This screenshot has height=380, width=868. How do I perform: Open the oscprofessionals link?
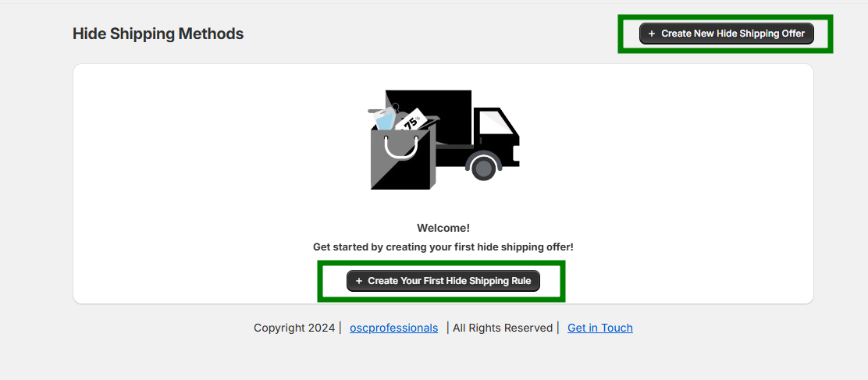pos(393,328)
